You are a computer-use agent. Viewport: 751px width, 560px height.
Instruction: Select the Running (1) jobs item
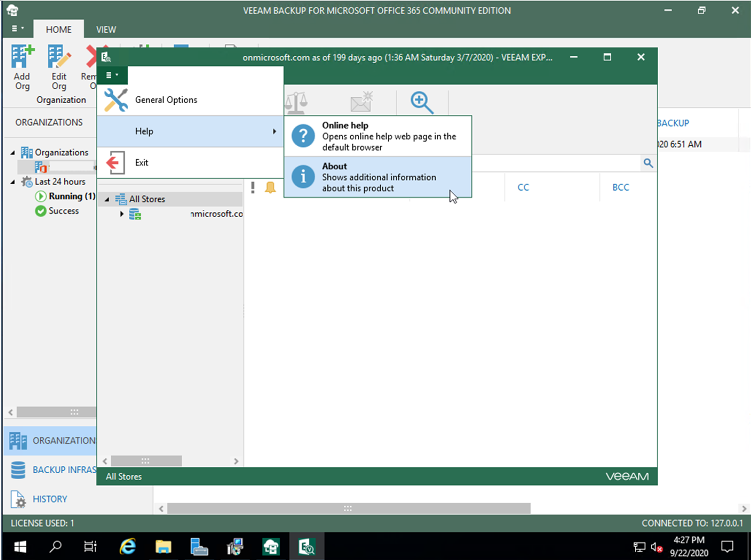point(71,196)
